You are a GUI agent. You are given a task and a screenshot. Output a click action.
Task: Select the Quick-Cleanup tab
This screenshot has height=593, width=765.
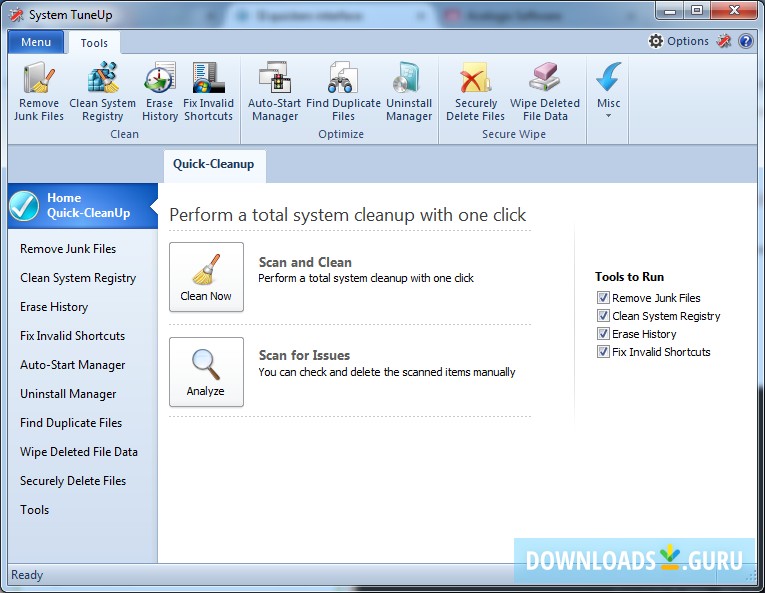pyautogui.click(x=214, y=164)
